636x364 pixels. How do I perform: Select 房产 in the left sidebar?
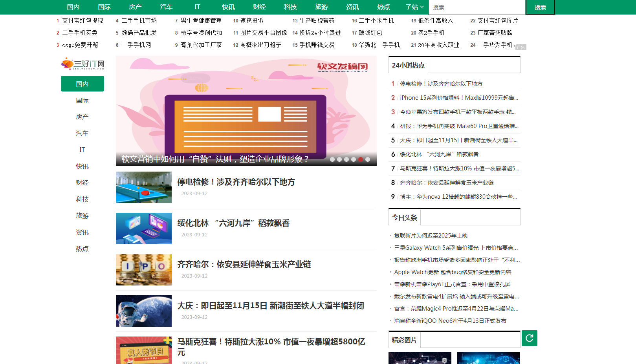click(x=82, y=117)
